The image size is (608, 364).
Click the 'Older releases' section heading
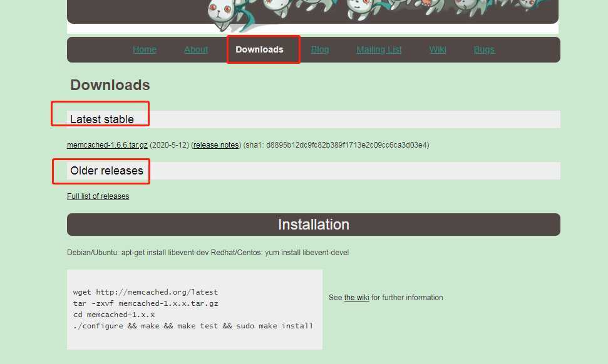pyautogui.click(x=106, y=171)
